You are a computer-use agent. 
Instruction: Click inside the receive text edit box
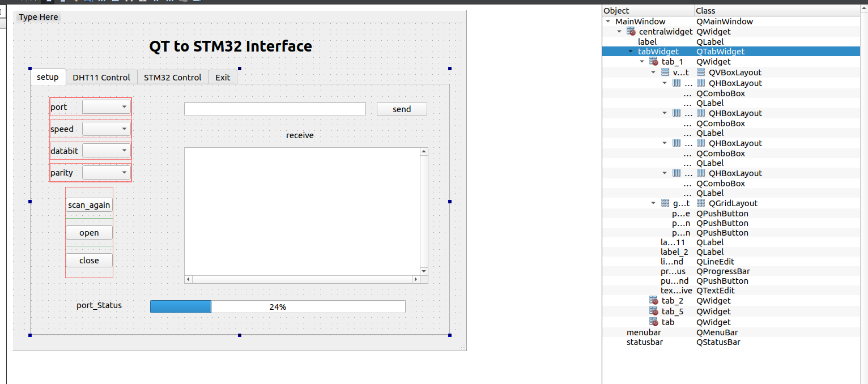pos(302,211)
